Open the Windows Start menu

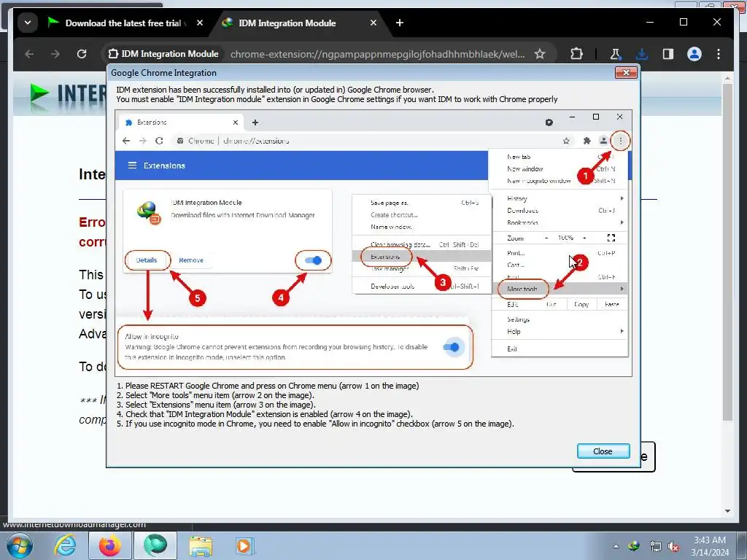click(x=20, y=545)
